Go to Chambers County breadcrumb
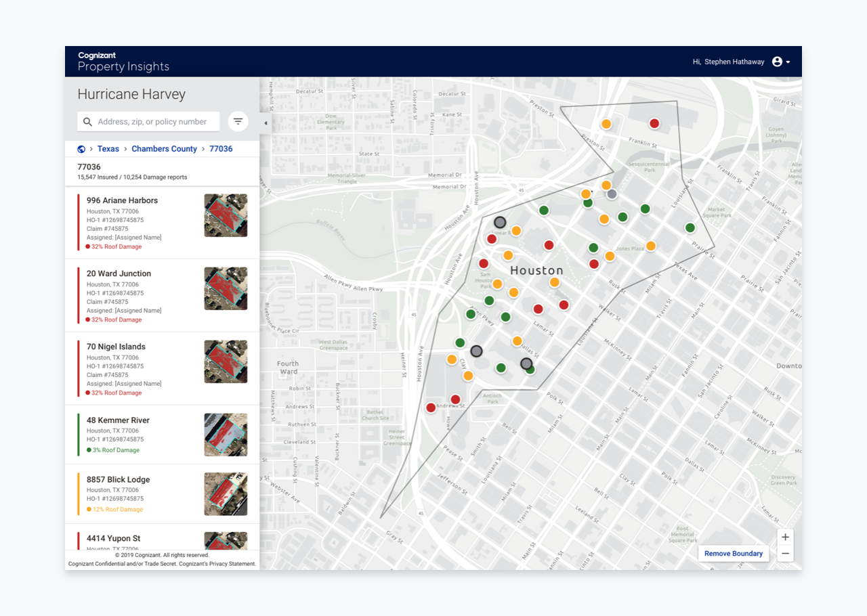 pos(165,149)
